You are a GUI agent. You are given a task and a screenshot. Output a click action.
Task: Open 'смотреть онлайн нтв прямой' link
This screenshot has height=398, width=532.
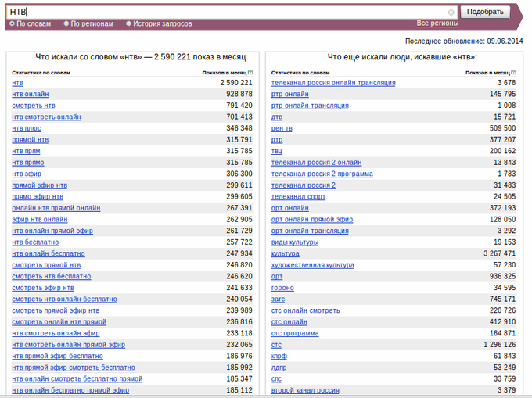[x=59, y=322]
